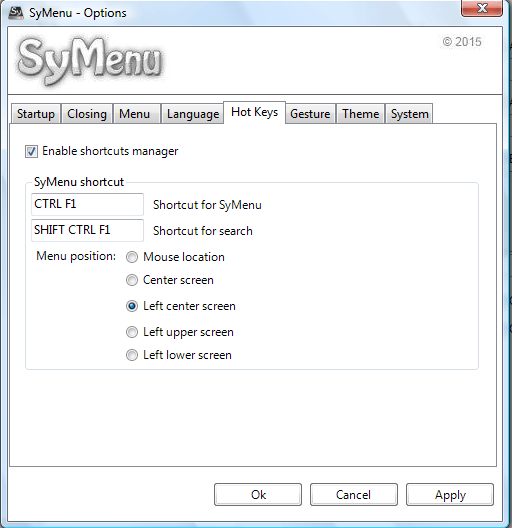The height and width of the screenshot is (528, 512).
Task: Switch to the Language tab
Action: (x=193, y=114)
